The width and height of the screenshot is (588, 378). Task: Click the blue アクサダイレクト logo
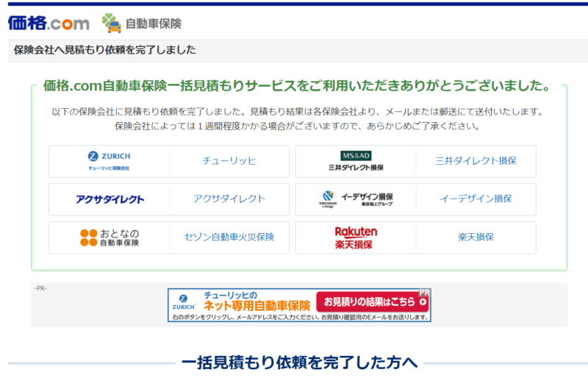click(x=110, y=199)
